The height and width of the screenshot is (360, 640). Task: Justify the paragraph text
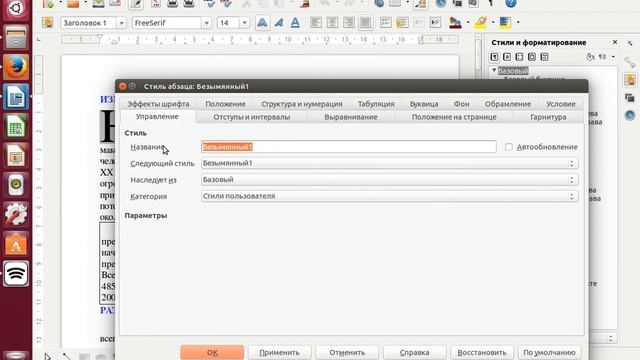point(365,22)
